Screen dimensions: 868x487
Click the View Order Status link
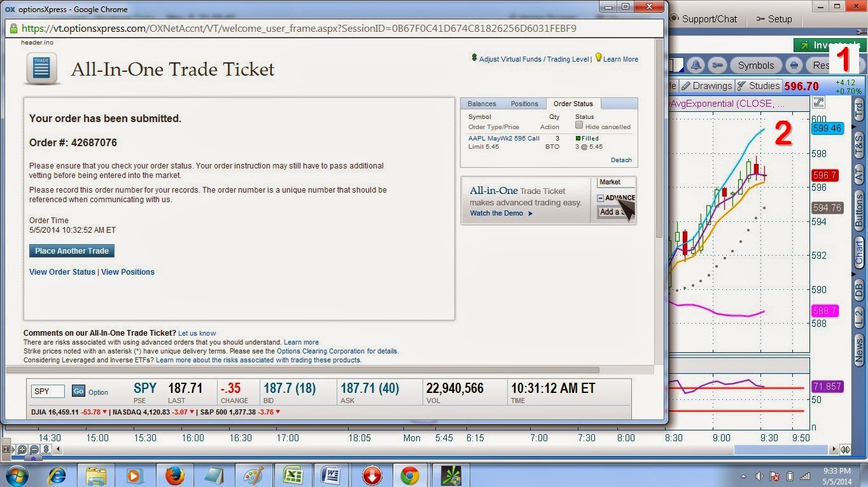click(62, 272)
